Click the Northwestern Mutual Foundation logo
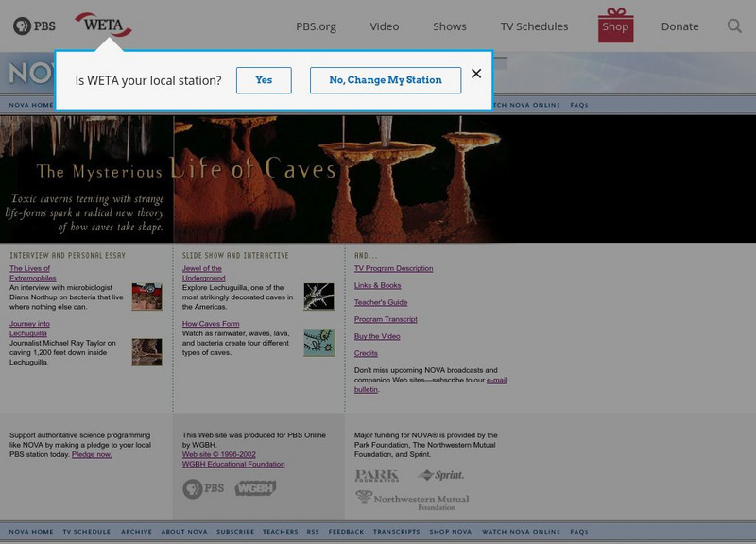 point(412,499)
